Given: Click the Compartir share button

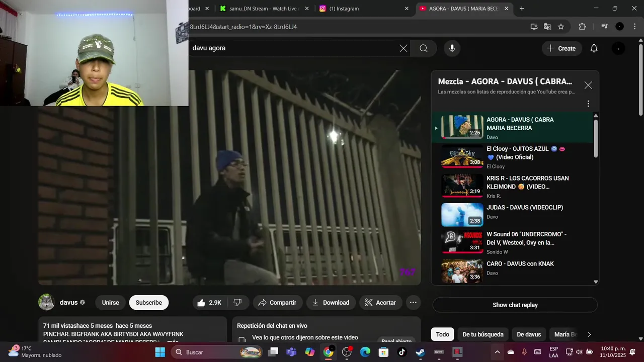Looking at the screenshot, I should (277, 303).
